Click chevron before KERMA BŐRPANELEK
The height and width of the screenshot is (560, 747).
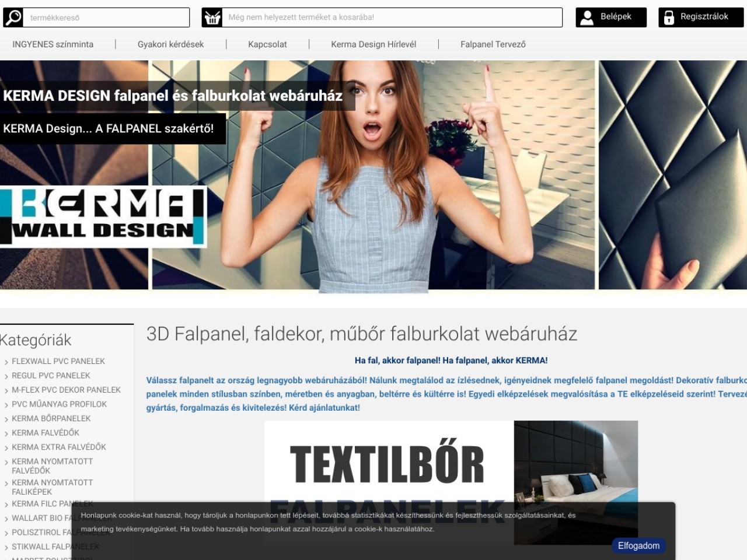(6, 419)
